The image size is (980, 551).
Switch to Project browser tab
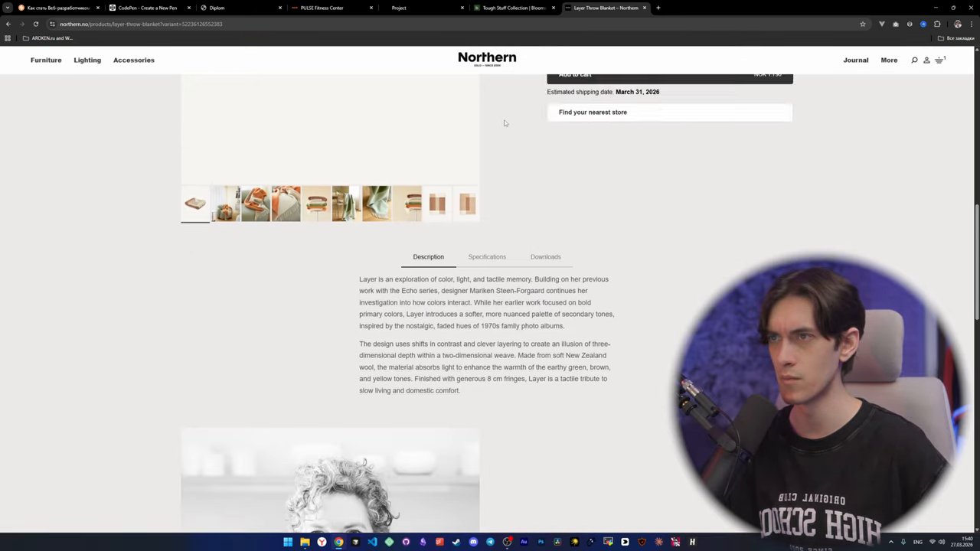[x=423, y=8]
